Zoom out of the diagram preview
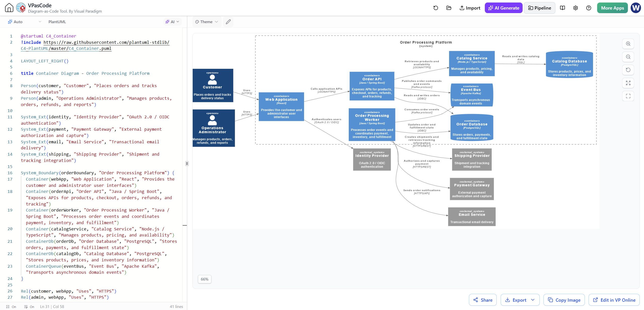 628,57
